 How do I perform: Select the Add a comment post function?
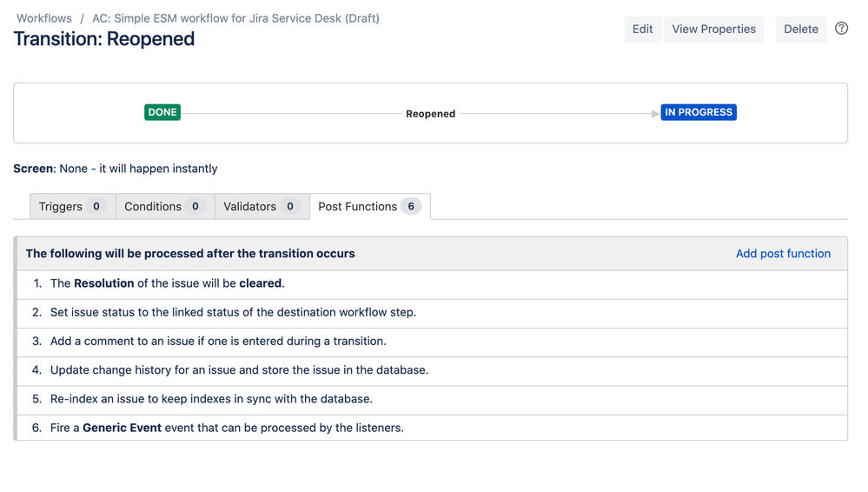click(x=218, y=341)
